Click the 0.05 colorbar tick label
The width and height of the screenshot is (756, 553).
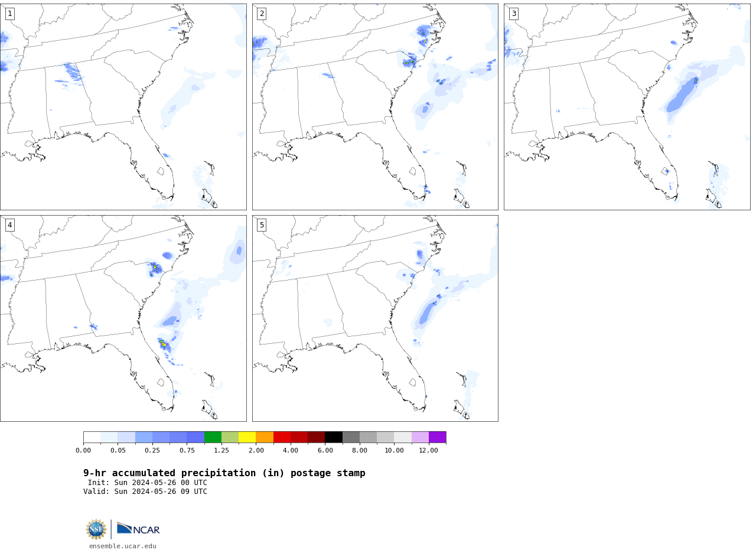(x=118, y=450)
